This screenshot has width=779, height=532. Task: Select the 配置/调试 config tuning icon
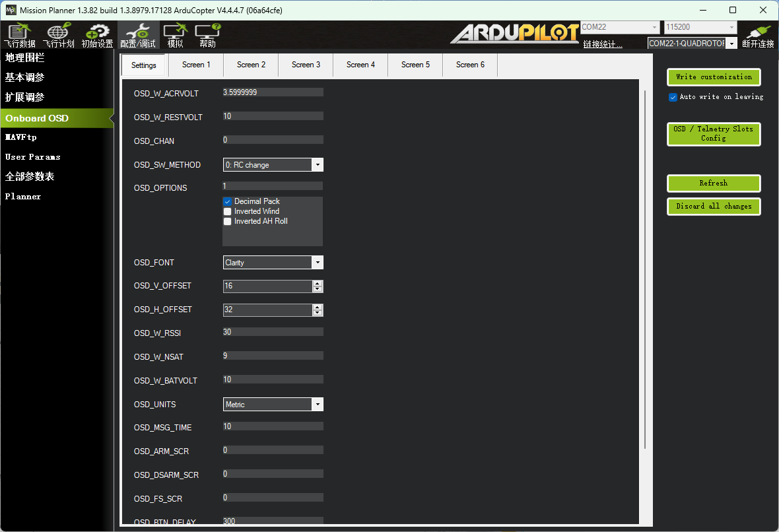tap(138, 36)
